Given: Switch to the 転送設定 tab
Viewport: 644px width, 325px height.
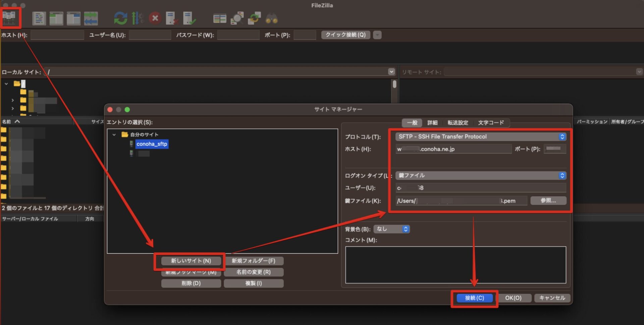Looking at the screenshot, I should pyautogui.click(x=458, y=123).
